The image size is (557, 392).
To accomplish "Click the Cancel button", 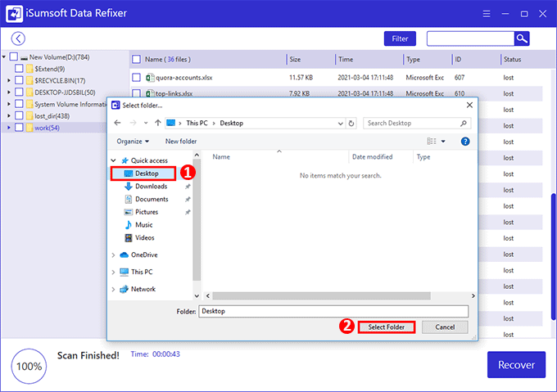I will pyautogui.click(x=445, y=327).
